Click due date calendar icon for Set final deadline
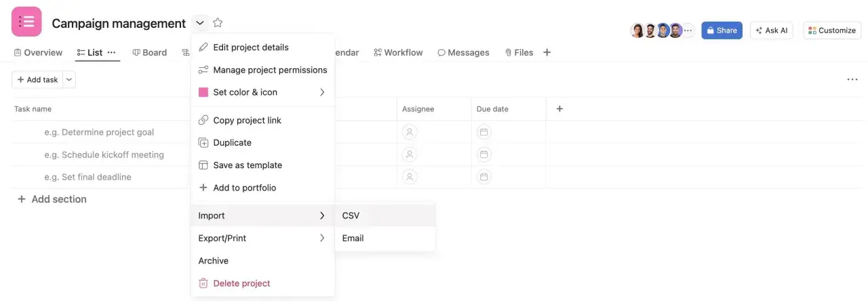Screen dimensions: 868x301 pyautogui.click(x=484, y=177)
